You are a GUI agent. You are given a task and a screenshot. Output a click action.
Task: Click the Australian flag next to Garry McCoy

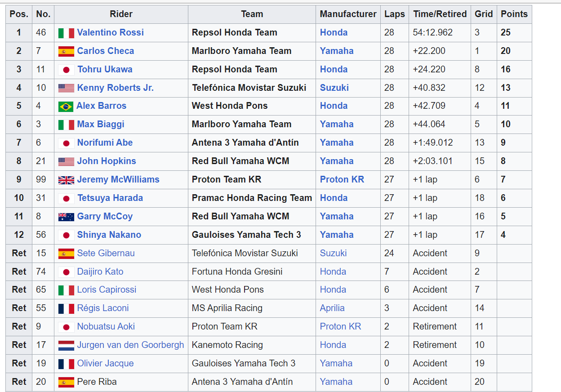[x=66, y=217]
